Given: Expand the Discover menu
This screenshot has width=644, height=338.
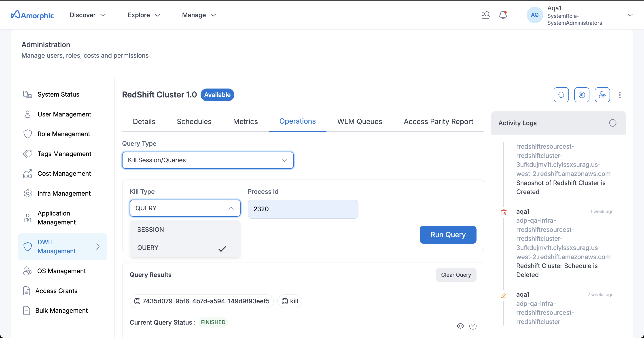Looking at the screenshot, I should click(88, 15).
